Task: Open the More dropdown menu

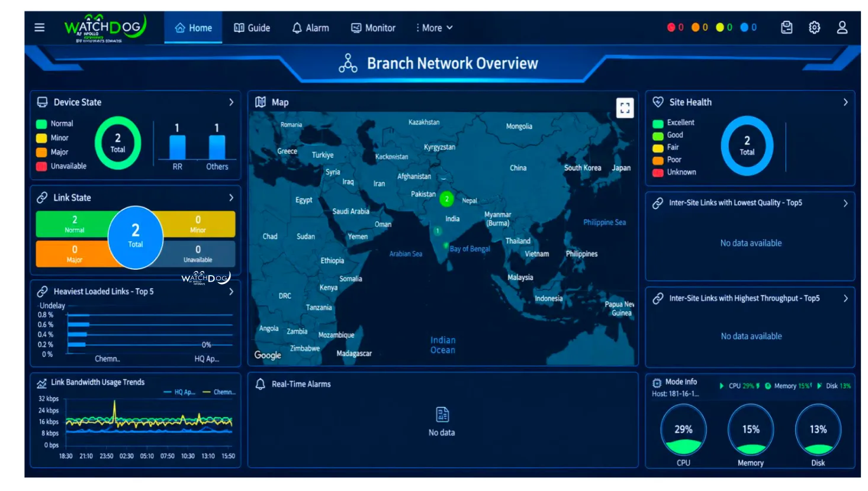Action: [435, 28]
